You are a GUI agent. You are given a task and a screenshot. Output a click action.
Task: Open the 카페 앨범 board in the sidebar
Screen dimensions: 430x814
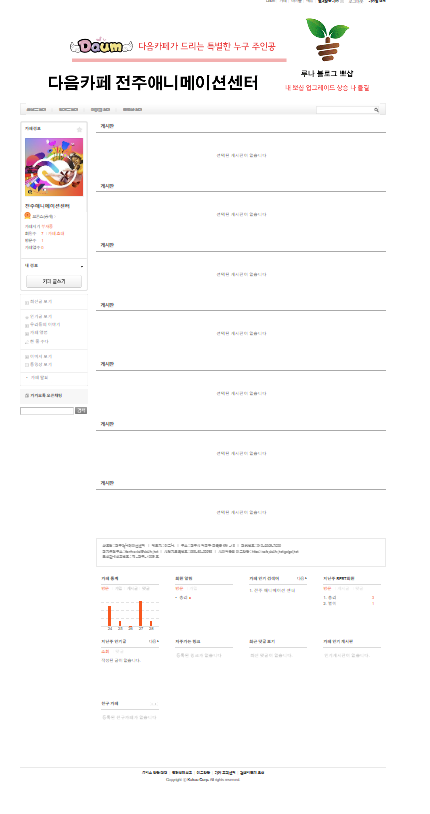point(39,332)
